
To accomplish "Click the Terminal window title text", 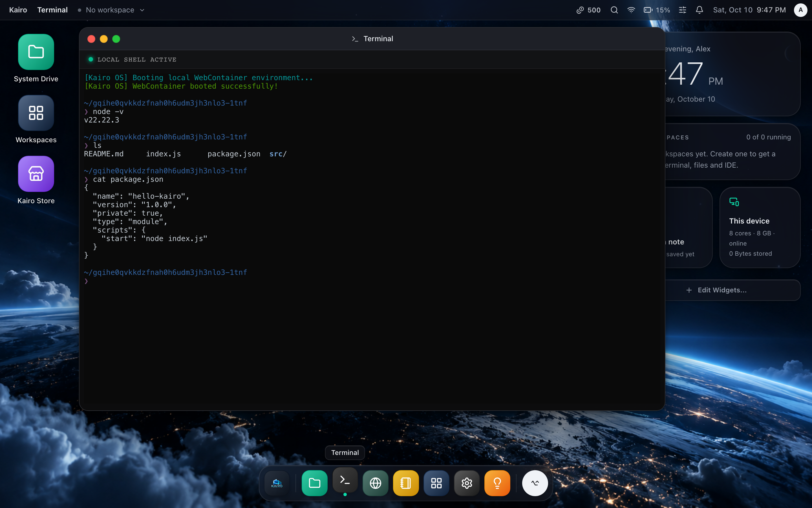I will pos(378,39).
